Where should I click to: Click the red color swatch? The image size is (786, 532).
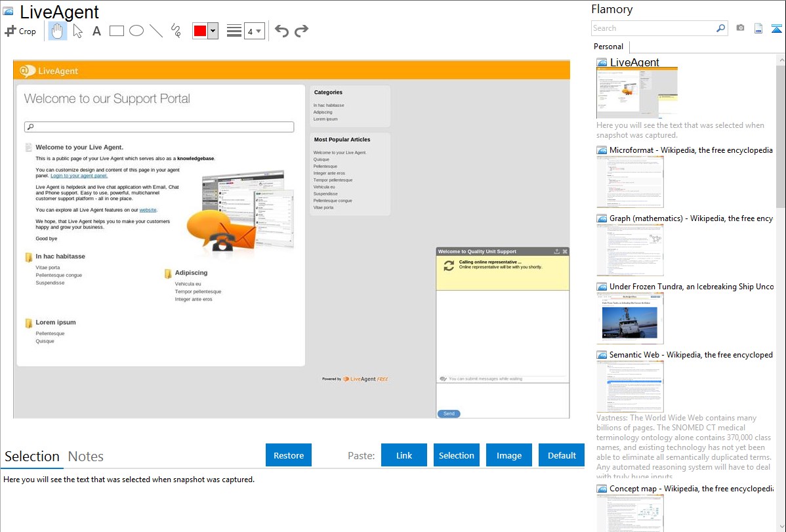coord(200,31)
